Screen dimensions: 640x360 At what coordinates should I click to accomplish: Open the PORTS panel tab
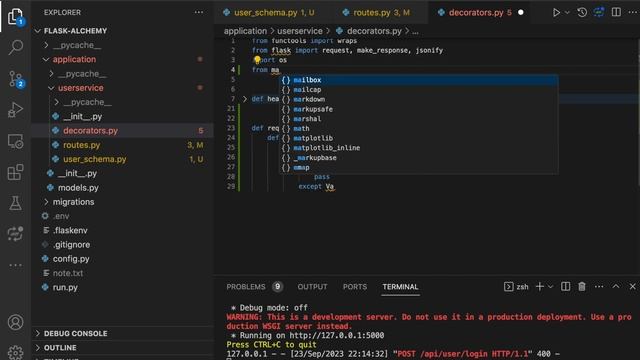pyautogui.click(x=355, y=287)
